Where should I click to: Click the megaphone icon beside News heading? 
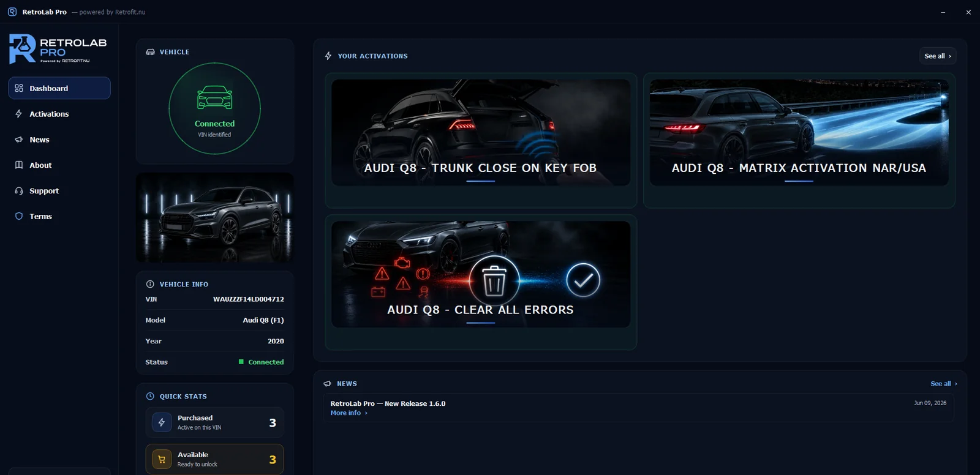(328, 384)
